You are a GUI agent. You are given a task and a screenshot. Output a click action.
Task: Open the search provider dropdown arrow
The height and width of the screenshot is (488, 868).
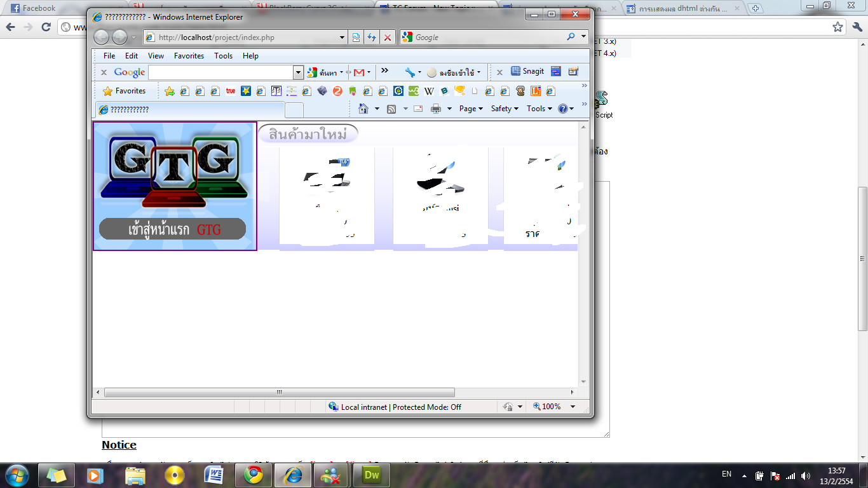[x=584, y=37]
